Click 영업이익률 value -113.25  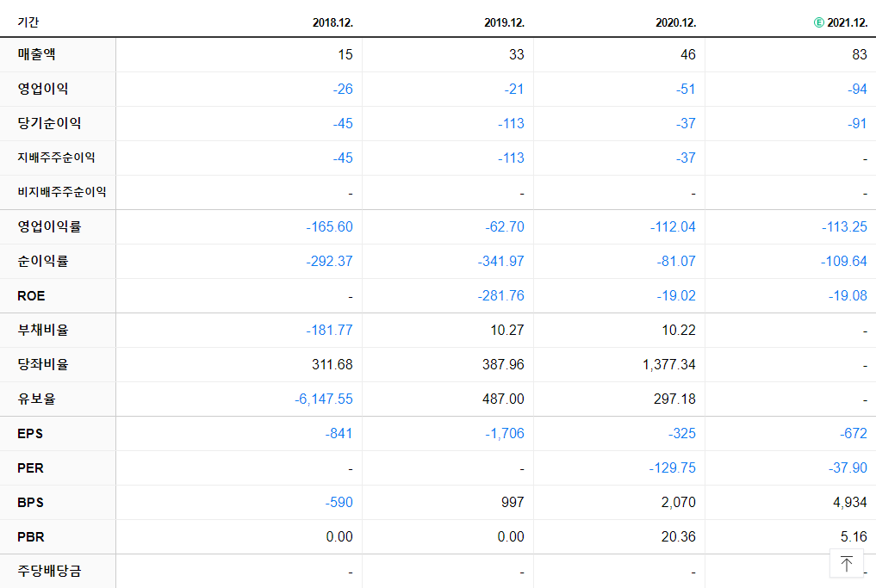tap(844, 226)
